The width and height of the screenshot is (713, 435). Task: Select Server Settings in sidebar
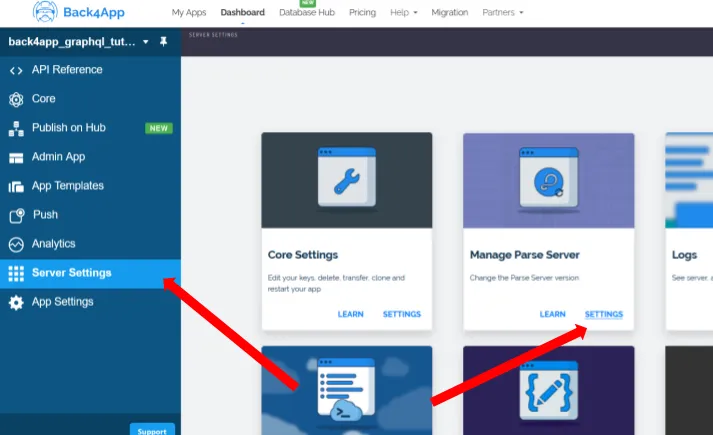90,274
